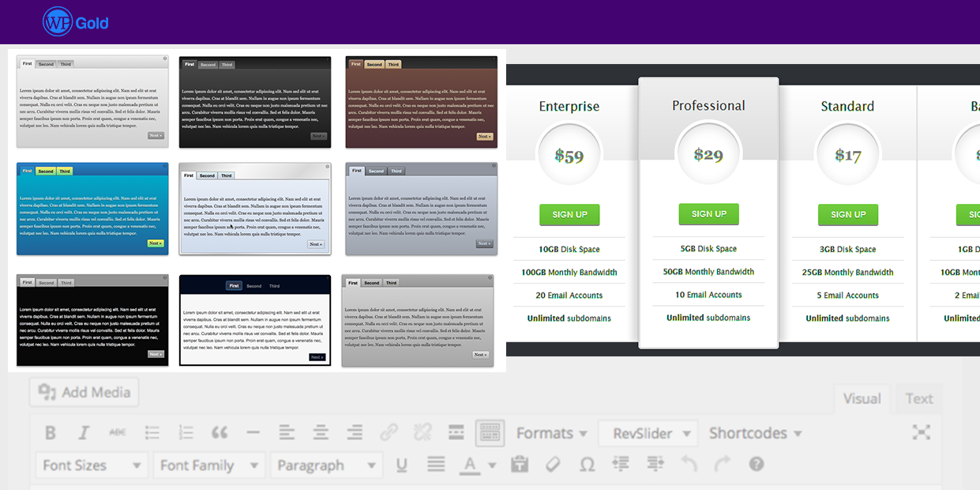The width and height of the screenshot is (980, 490).
Task: Click the insert link icon
Action: pyautogui.click(x=389, y=433)
